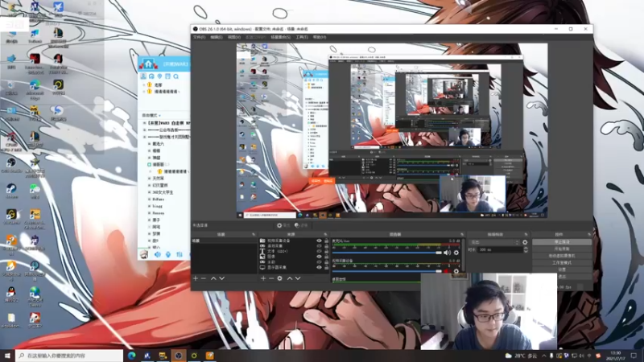
Task: Click the 300 ms duration field
Action: pos(501,249)
